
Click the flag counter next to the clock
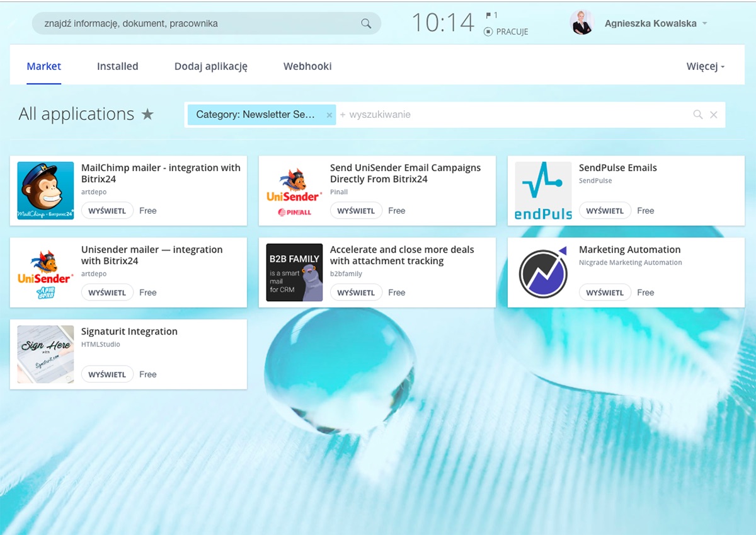[491, 15]
